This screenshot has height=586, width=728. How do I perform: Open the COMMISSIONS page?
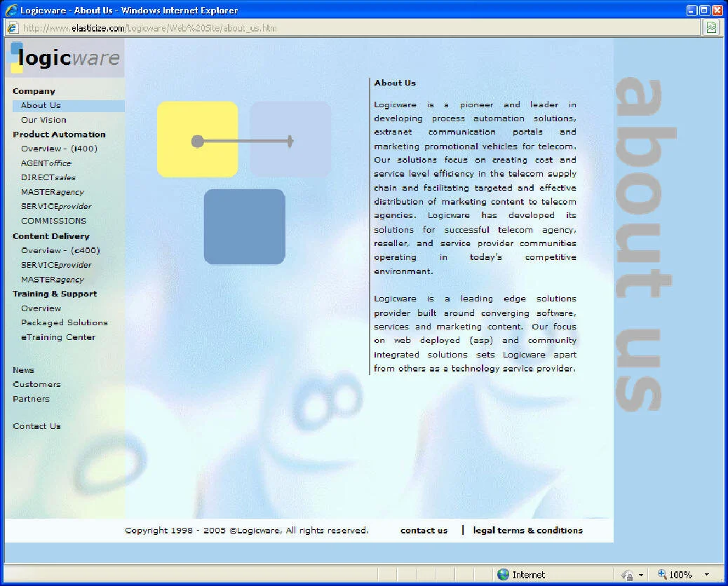[53, 220]
